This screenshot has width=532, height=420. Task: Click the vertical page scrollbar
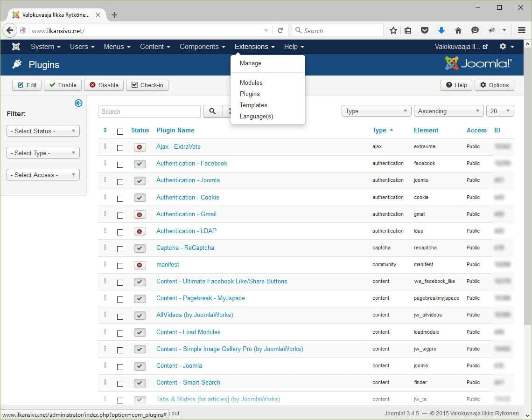[x=528, y=186]
